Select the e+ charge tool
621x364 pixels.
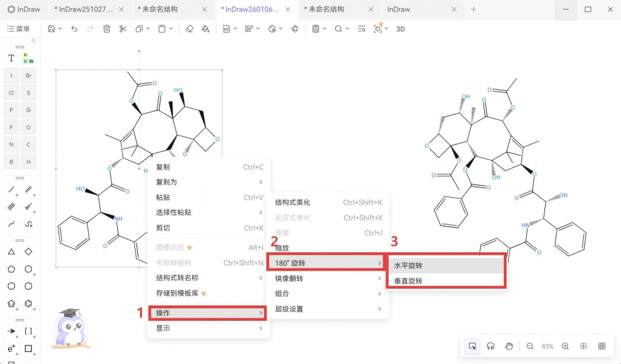pyautogui.click(x=11, y=348)
